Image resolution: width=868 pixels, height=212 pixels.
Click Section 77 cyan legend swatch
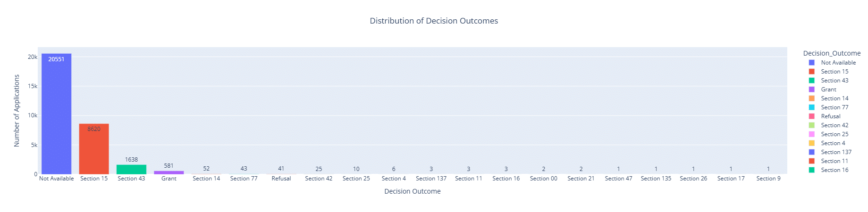click(x=811, y=107)
